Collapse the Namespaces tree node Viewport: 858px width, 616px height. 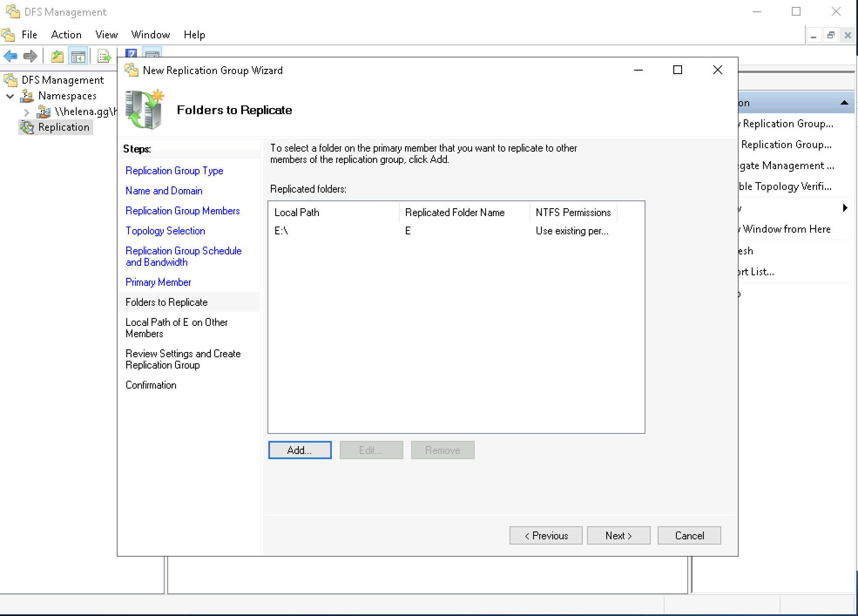pyautogui.click(x=10, y=96)
